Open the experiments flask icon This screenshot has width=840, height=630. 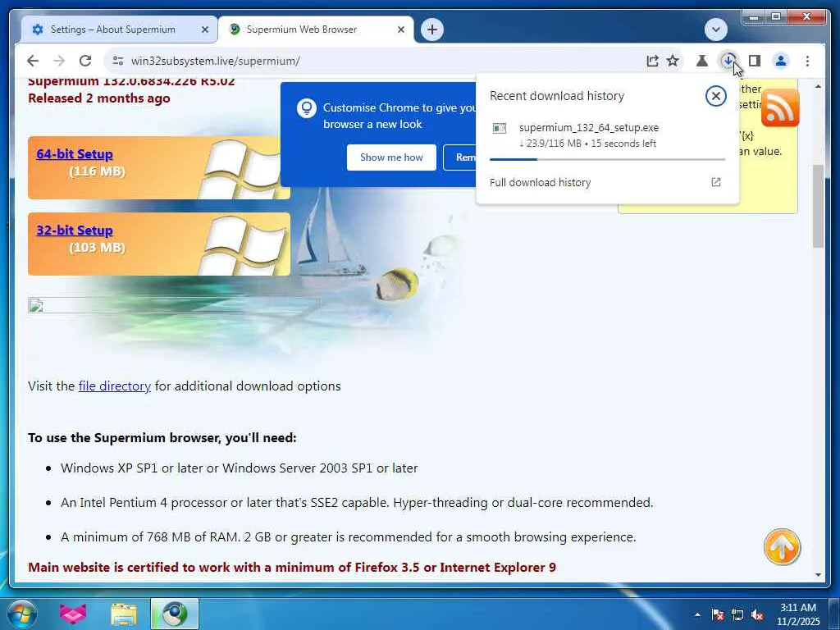pyautogui.click(x=702, y=61)
